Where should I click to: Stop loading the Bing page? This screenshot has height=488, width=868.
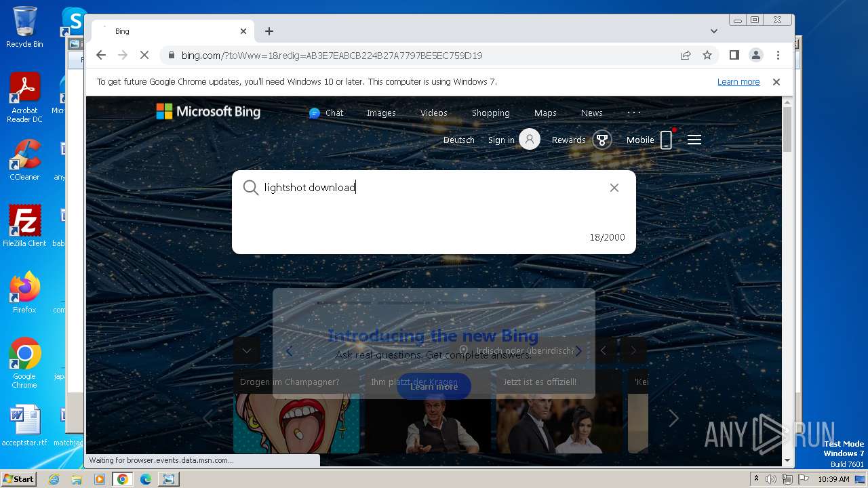144,56
